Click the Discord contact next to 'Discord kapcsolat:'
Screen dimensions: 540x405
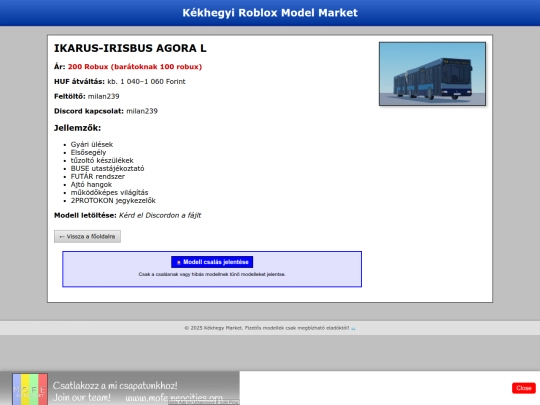[x=142, y=111]
